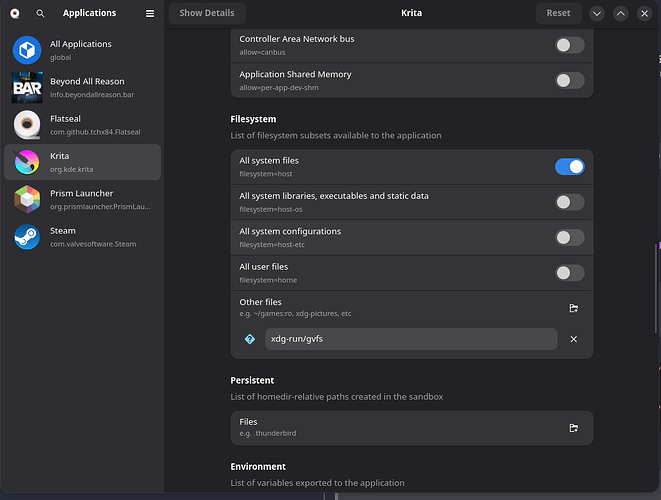Select Prism Launcher in the app list
This screenshot has height=500, width=661.
(82, 199)
